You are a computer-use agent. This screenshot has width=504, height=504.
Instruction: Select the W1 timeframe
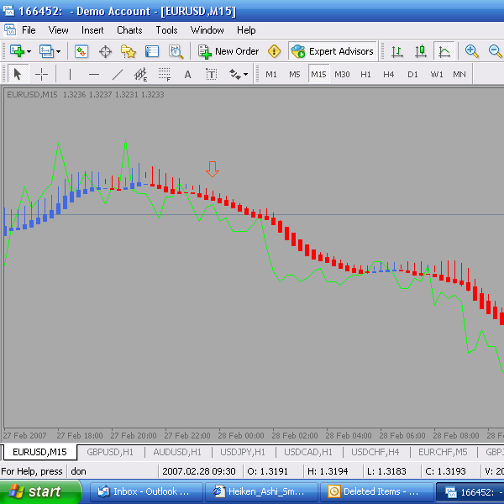point(437,74)
